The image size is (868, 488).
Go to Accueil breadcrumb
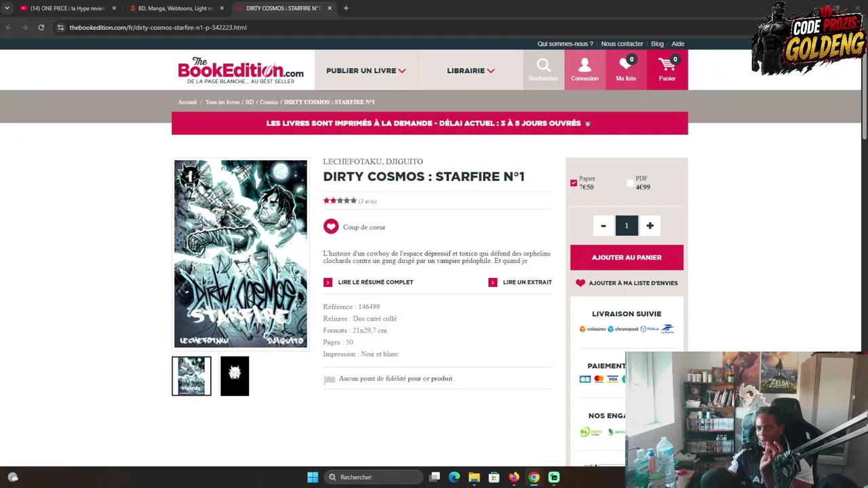pos(187,102)
